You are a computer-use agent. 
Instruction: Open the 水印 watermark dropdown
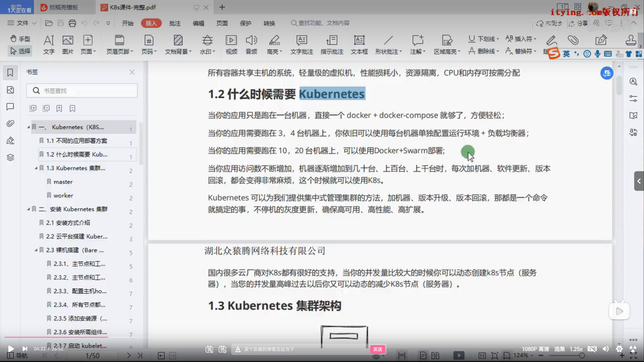(x=207, y=44)
